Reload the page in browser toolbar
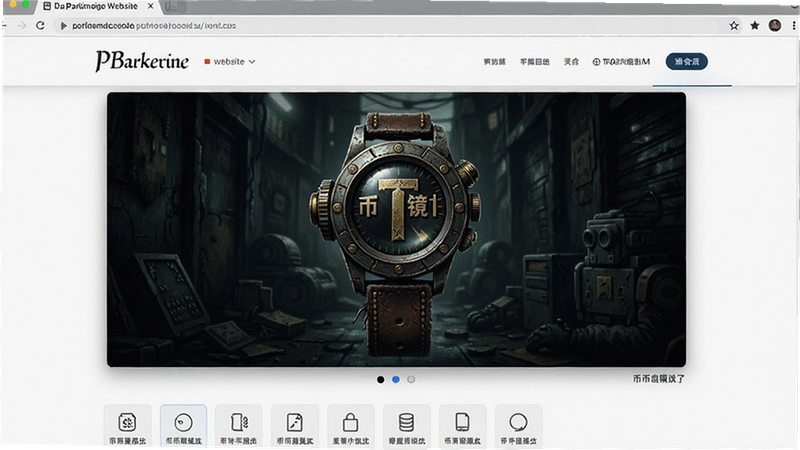 pos(40,26)
